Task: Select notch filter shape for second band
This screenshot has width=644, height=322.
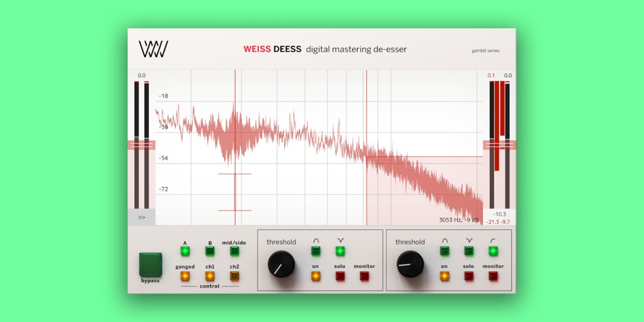Action: tap(469, 251)
